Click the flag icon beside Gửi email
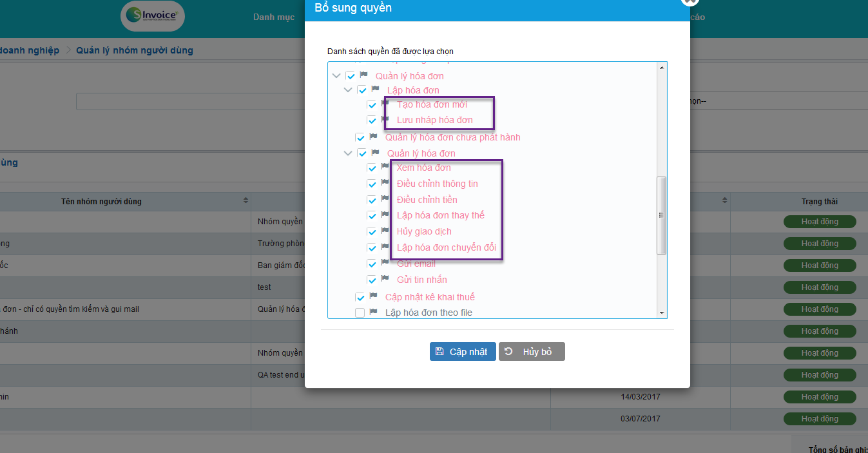Viewport: 868px width, 453px height. pos(385,263)
